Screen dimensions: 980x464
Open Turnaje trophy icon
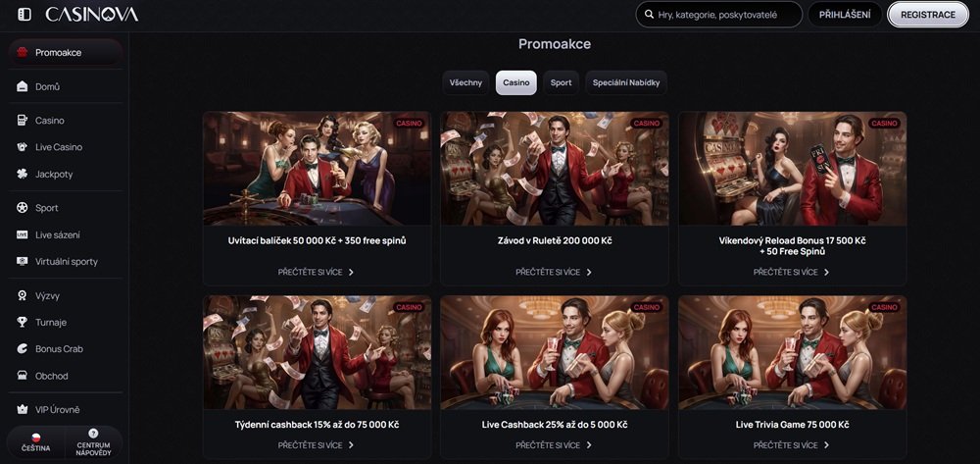click(x=23, y=322)
